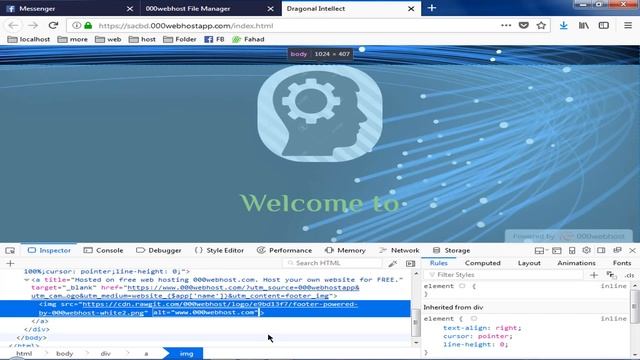Screen dimensions: 640x360
Task: Switch to the Computed styles tab
Action: [482, 263]
